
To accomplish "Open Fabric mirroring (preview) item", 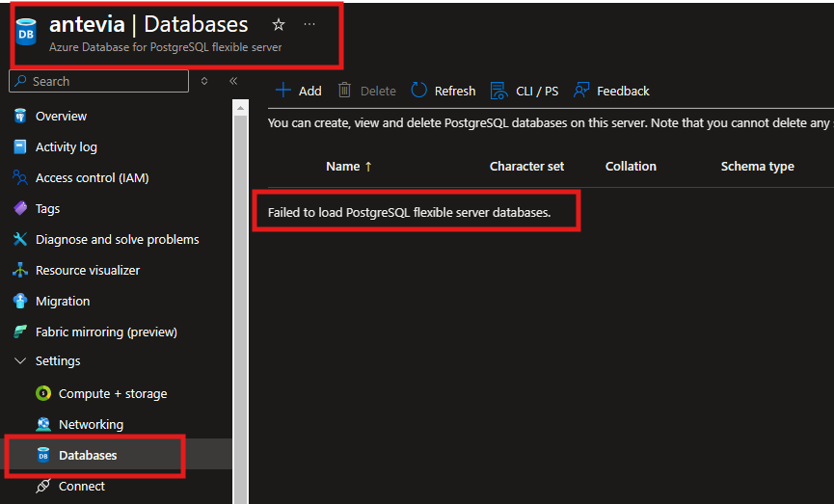I will [x=106, y=332].
